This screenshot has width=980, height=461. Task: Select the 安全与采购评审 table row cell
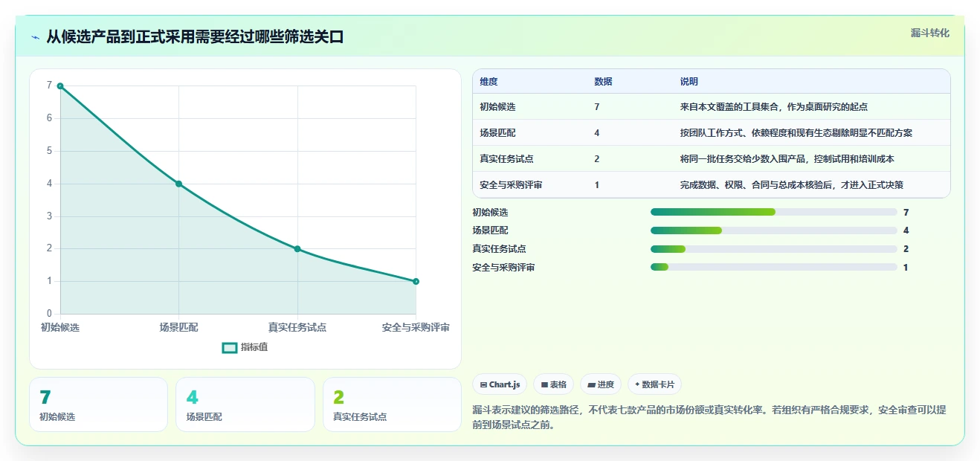[511, 185]
